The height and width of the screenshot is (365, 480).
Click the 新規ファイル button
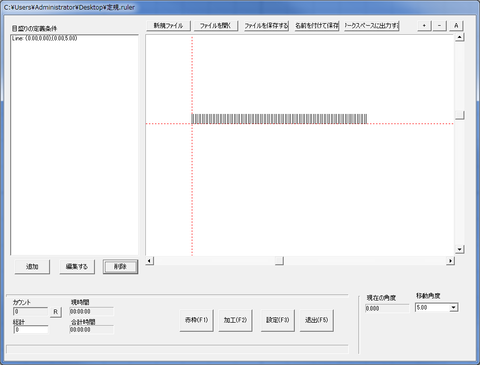point(168,26)
